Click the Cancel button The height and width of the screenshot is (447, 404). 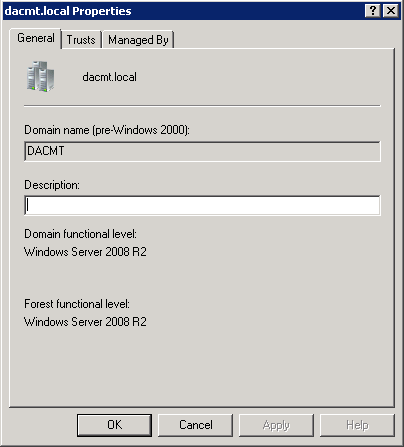click(x=196, y=425)
